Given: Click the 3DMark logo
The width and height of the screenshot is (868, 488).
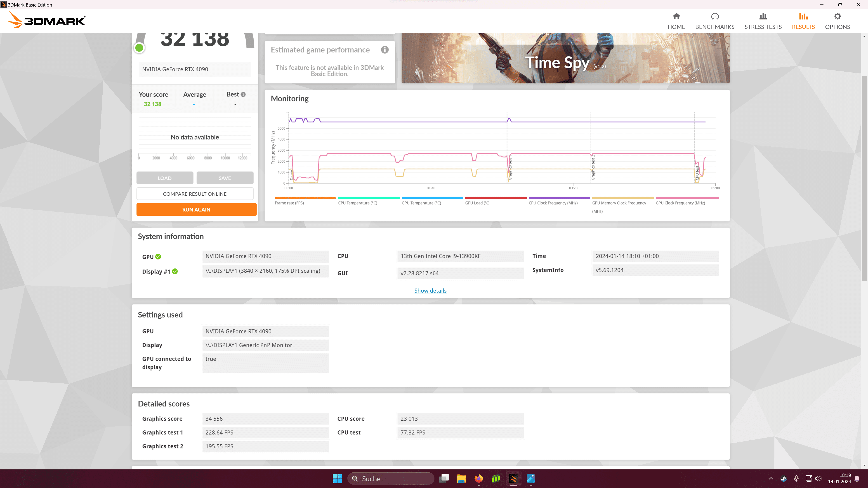Looking at the screenshot, I should point(46,20).
